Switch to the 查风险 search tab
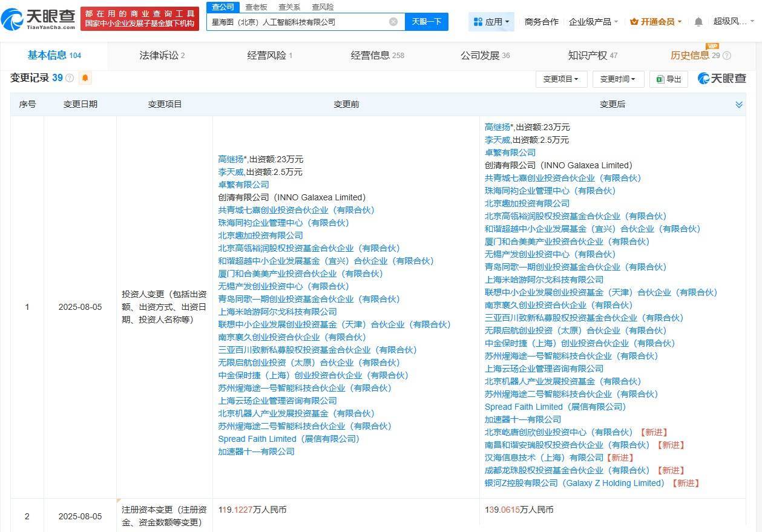Viewport: 762px width, 532px height. click(323, 7)
